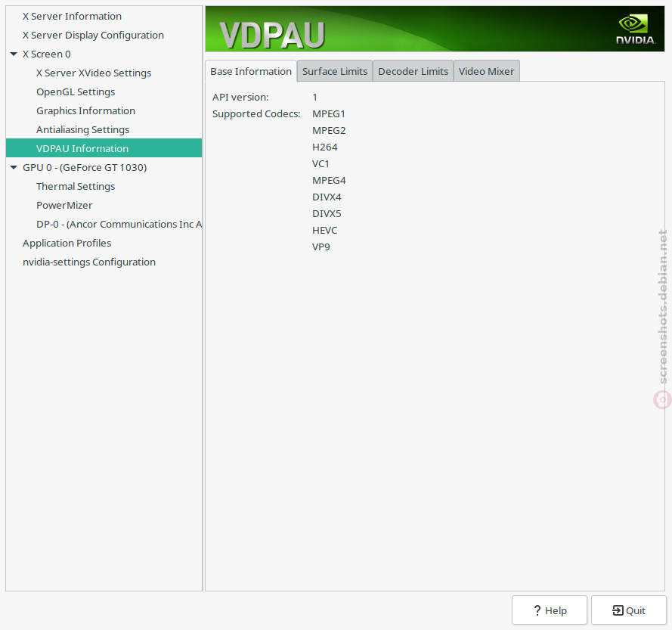Click the VP9 codec entry
The width and height of the screenshot is (672, 630).
click(321, 247)
